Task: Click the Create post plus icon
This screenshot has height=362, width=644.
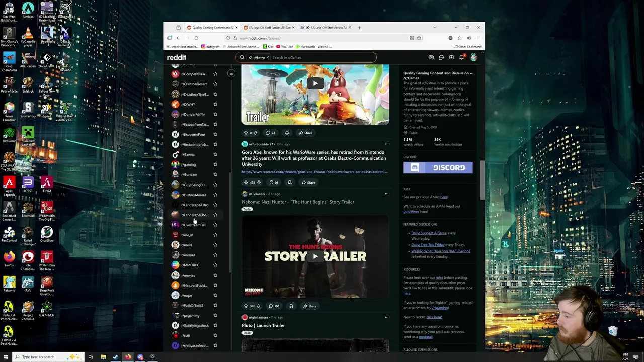Action: click(451, 57)
